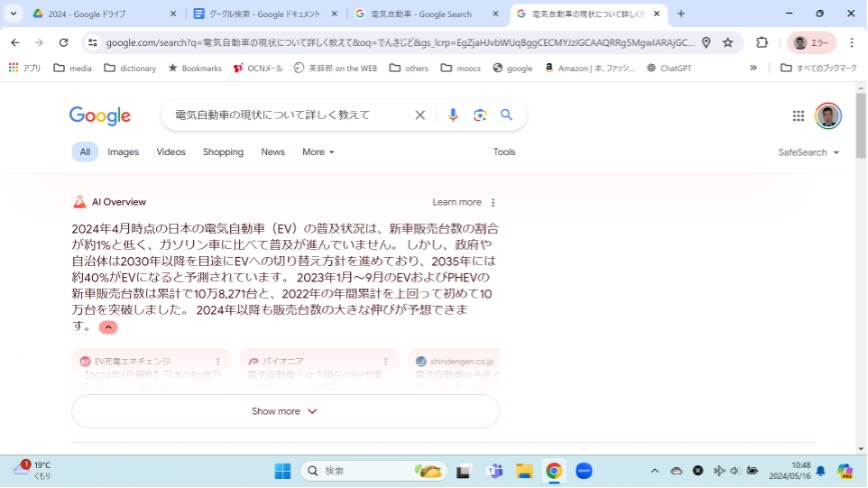
Task: View site information icon in address bar
Action: 92,43
